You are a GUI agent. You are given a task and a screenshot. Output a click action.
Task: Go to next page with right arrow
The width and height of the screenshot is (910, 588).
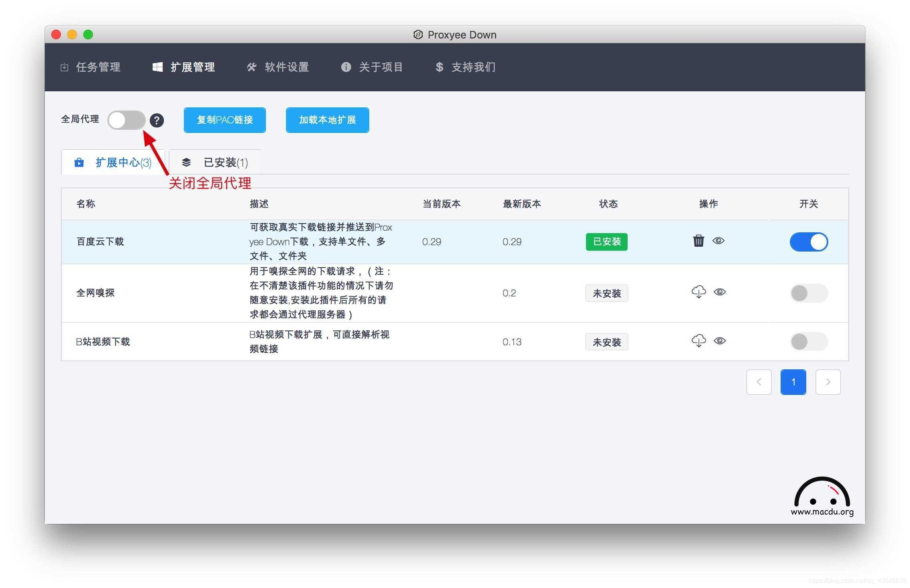pos(828,382)
